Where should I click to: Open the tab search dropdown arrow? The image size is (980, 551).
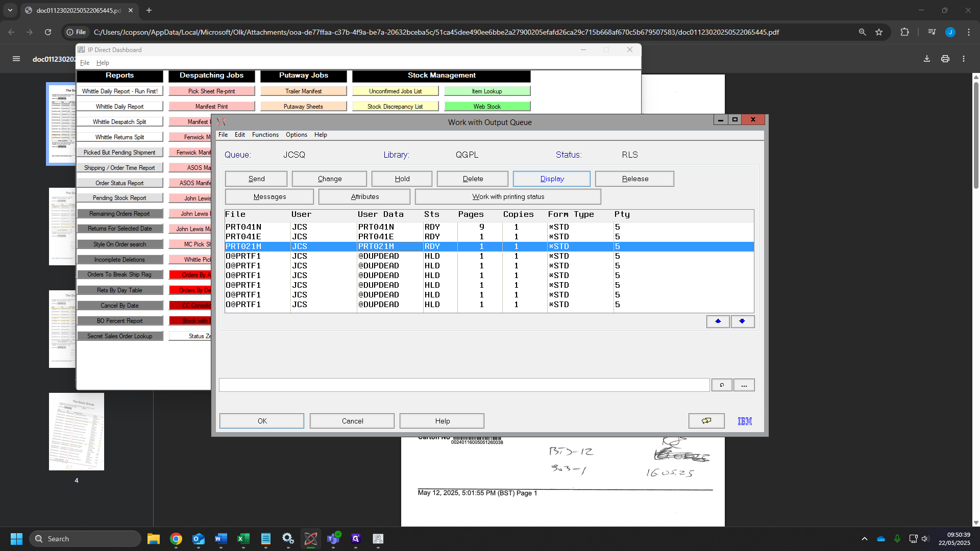point(10,10)
